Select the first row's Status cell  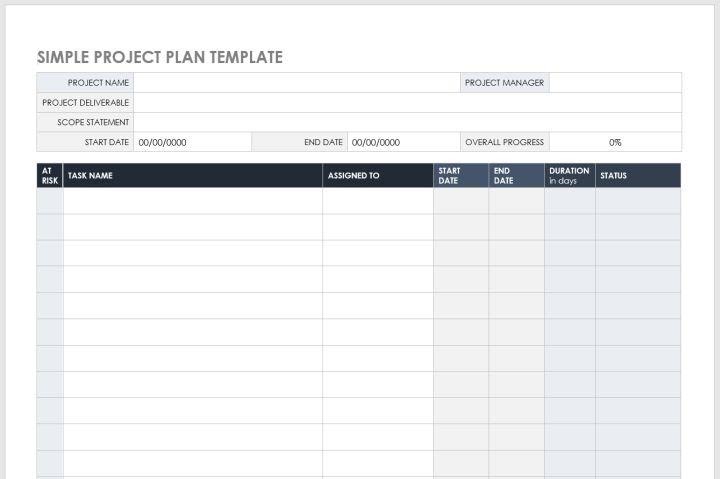coord(638,201)
